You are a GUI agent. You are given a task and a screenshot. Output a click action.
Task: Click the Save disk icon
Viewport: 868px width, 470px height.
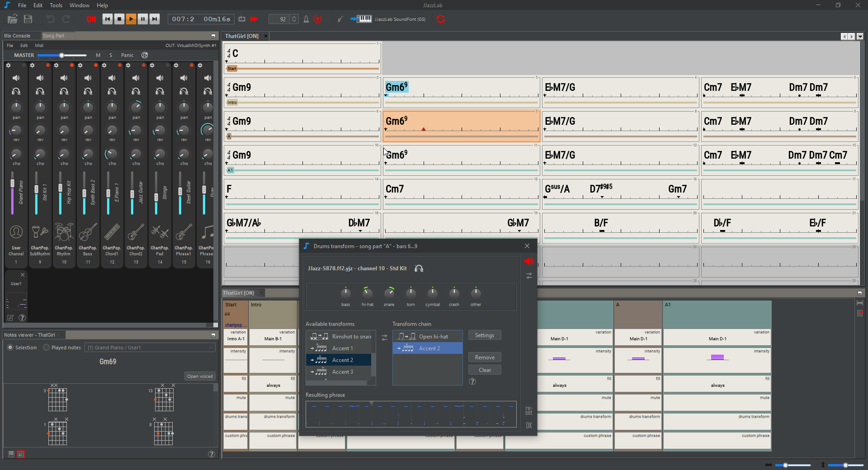point(28,19)
